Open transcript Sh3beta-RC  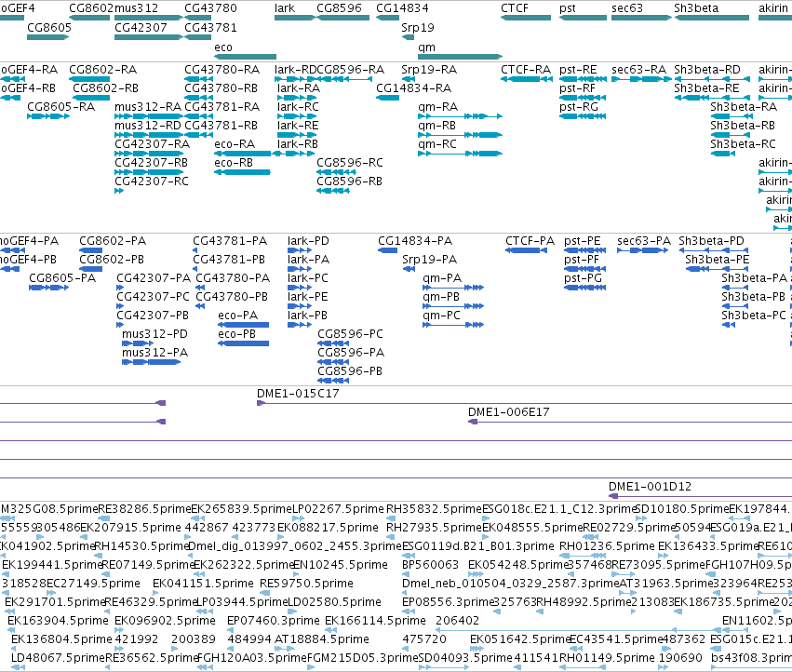click(x=723, y=154)
